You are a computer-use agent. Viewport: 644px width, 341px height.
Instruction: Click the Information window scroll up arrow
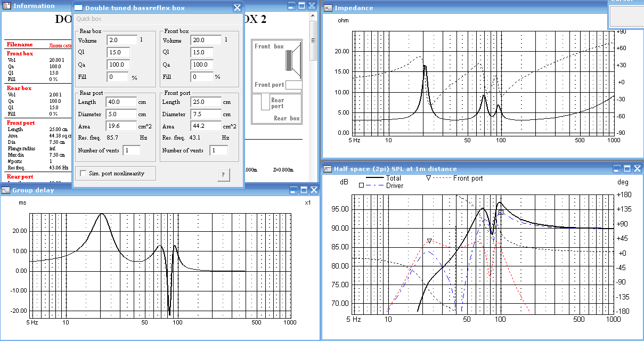(313, 17)
